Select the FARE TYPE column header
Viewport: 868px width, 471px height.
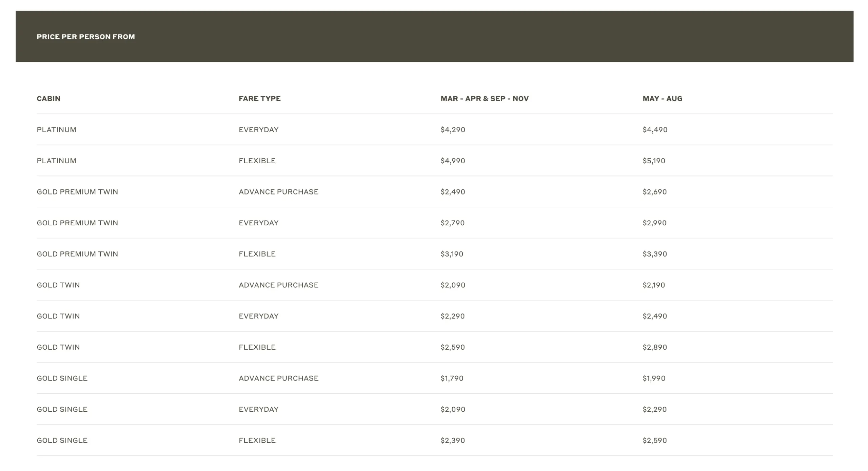[259, 99]
